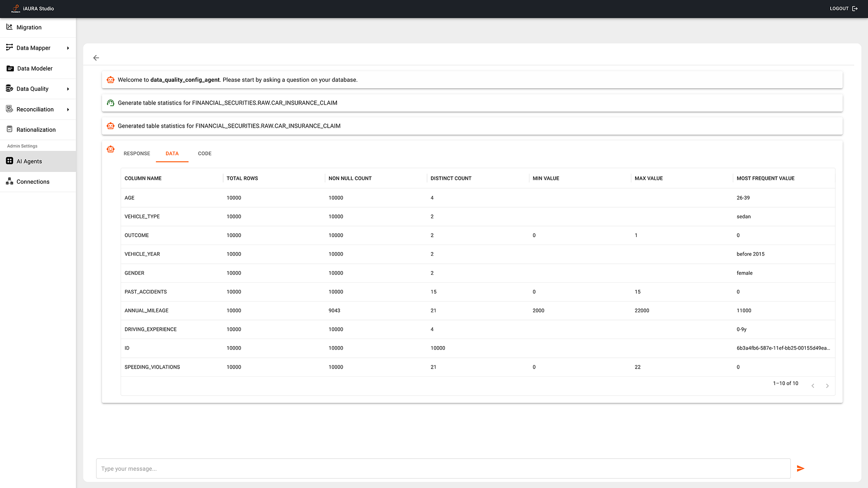This screenshot has height=488, width=868.
Task: Switch to the RESPONSE tab
Action: point(137,154)
